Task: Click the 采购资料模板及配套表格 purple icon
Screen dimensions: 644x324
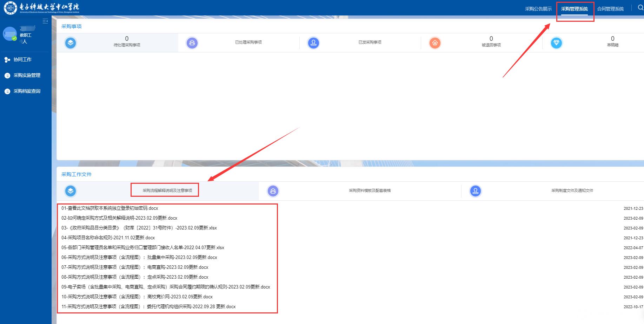Action: (x=273, y=191)
